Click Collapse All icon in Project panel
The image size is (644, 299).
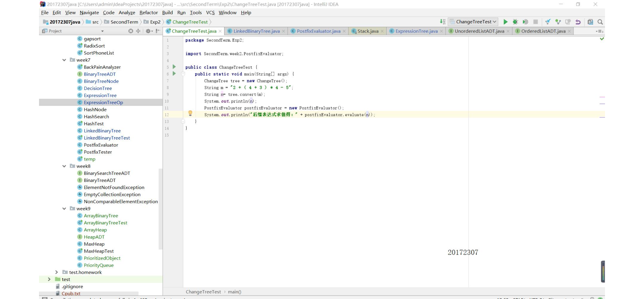pyautogui.click(x=138, y=31)
